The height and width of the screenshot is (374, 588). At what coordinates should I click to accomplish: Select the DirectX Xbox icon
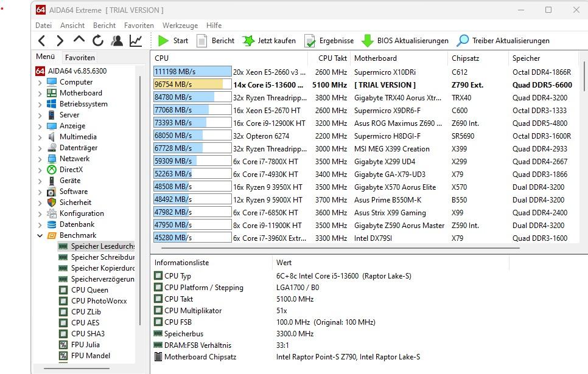click(x=52, y=170)
